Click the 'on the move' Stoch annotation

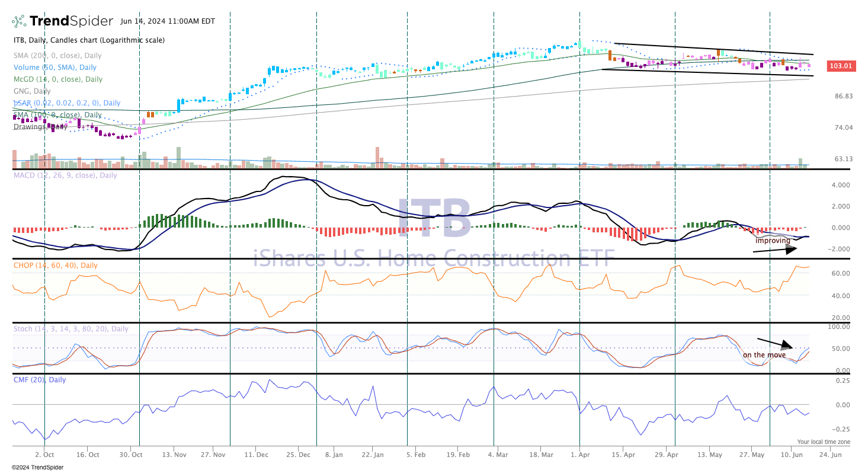click(764, 355)
